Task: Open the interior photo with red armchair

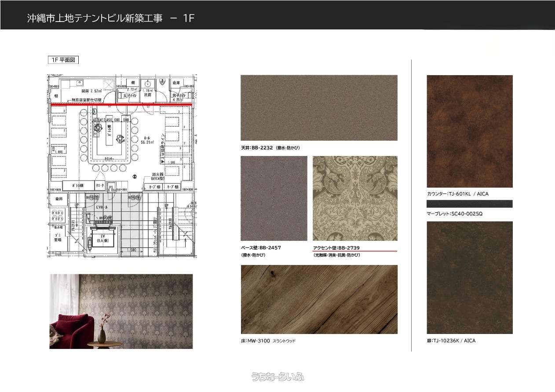Action: pyautogui.click(x=121, y=311)
